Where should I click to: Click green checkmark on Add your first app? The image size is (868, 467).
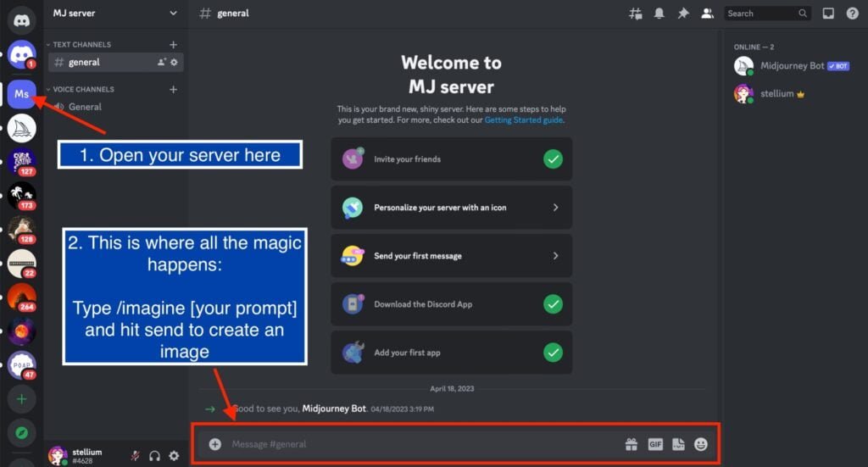tap(553, 353)
